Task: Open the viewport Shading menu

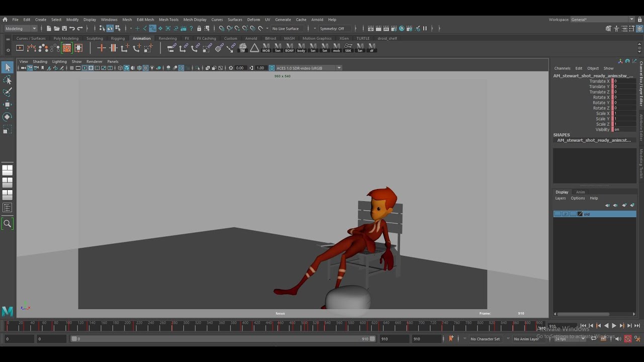Action: tap(40, 61)
